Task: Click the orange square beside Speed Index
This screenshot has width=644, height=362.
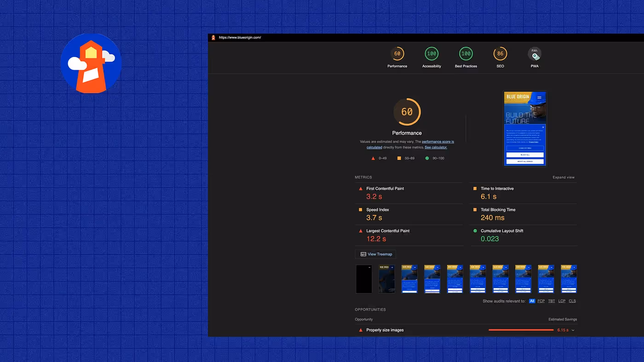Action: click(361, 210)
